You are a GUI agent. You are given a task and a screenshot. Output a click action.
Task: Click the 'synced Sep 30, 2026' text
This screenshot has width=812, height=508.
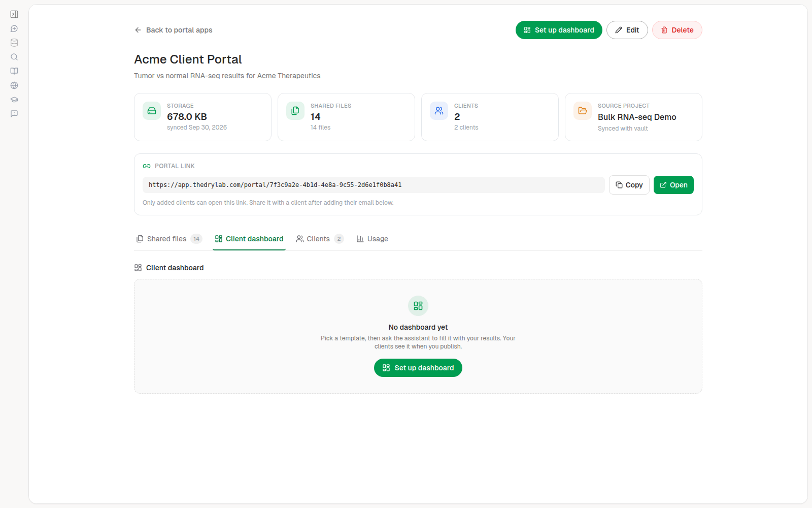(x=197, y=128)
